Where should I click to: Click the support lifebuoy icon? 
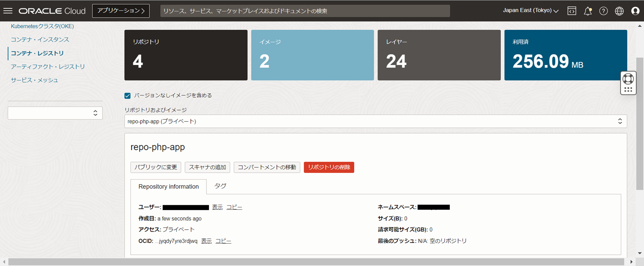click(628, 79)
